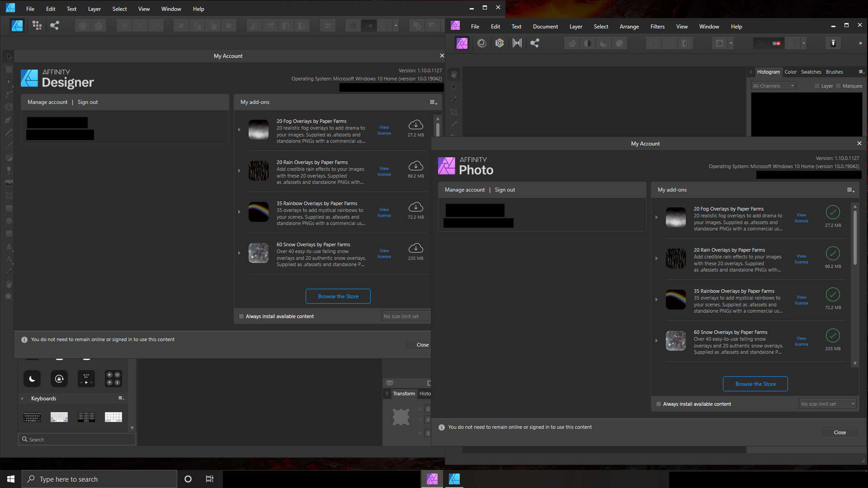Switch to Tone Mapping Persona in Photo
This screenshot has height=488, width=868.
[517, 43]
